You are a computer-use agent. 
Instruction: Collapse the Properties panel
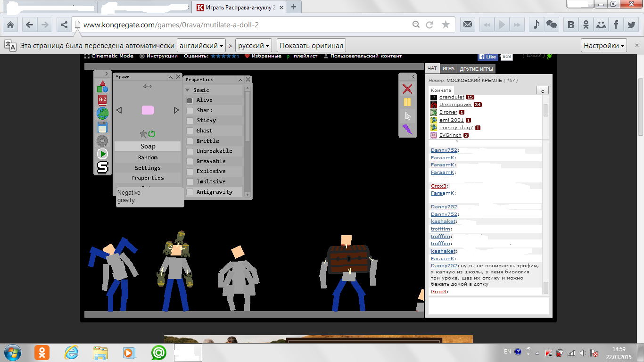click(240, 80)
